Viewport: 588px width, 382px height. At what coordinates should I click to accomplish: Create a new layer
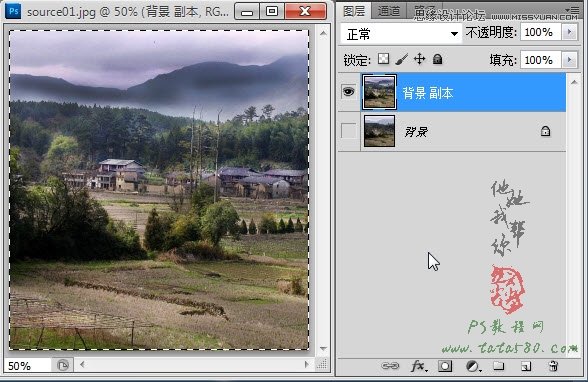(526, 366)
